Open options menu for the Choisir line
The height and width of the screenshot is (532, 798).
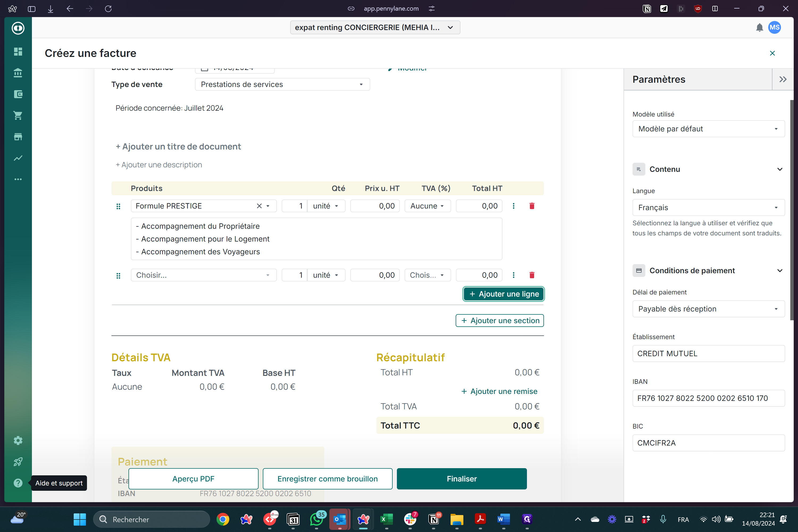(x=513, y=275)
